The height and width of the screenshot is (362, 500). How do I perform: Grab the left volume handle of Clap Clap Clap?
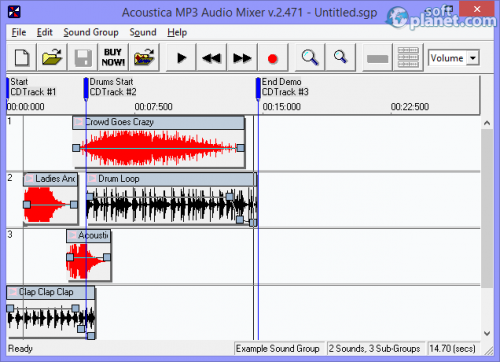(10, 308)
